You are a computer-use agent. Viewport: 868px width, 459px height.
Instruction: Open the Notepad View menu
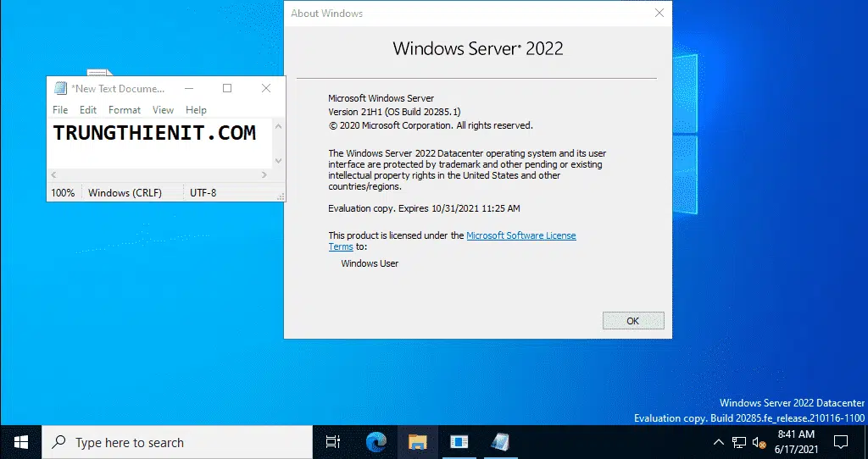tap(163, 110)
